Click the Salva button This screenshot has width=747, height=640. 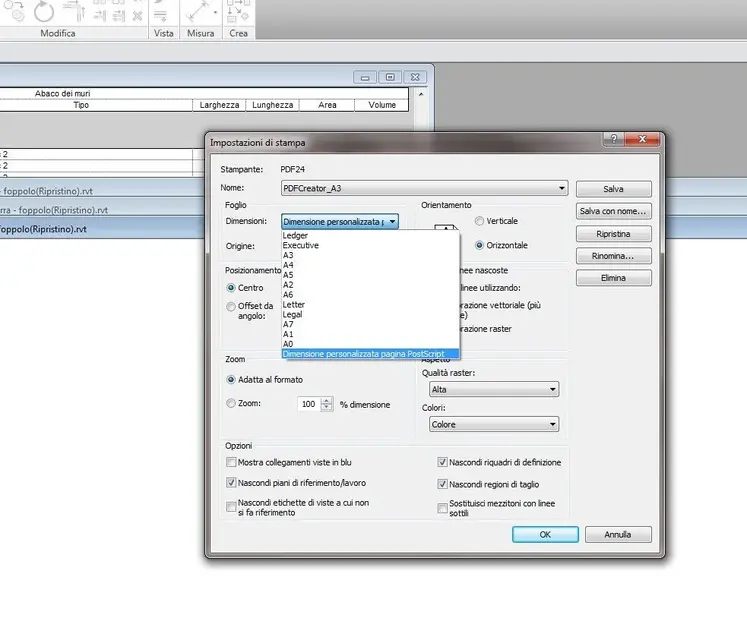[614, 189]
